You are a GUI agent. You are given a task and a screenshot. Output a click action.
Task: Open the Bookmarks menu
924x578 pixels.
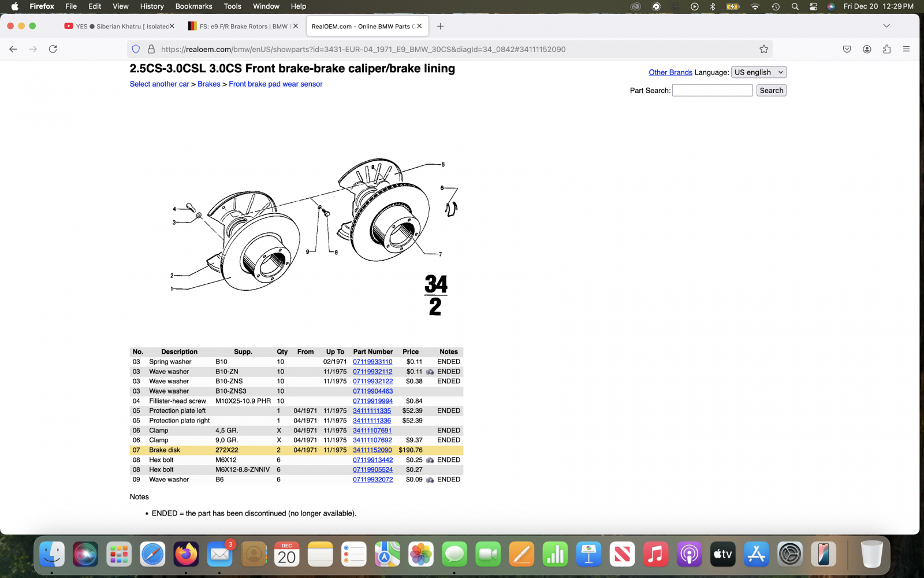193,6
